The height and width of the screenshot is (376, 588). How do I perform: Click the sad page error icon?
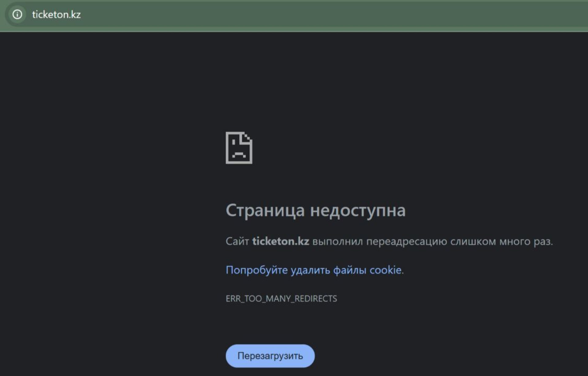[239, 148]
